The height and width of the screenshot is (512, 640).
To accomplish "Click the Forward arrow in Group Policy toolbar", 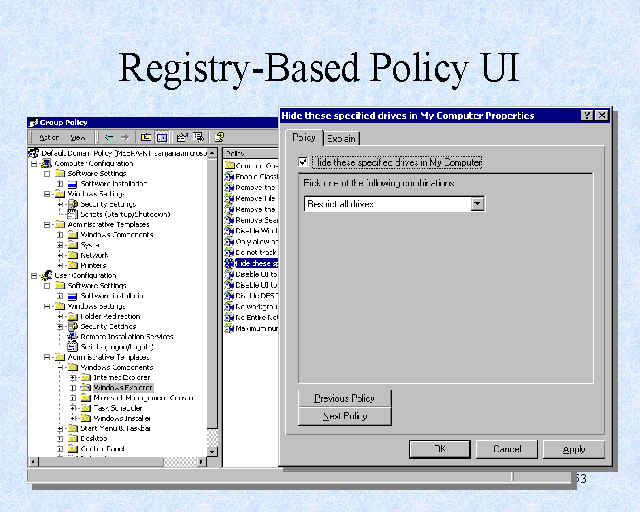I will 124,137.
